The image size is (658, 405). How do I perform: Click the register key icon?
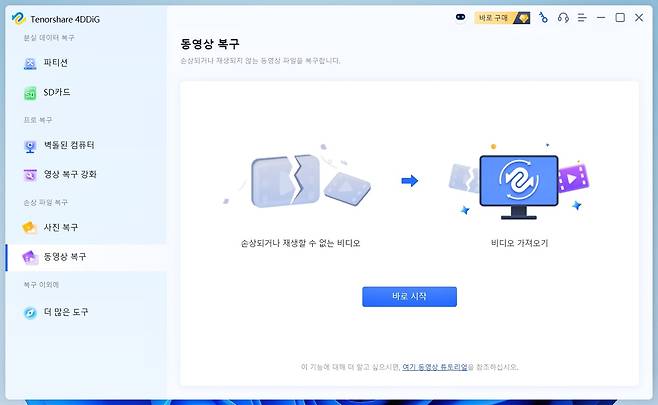click(543, 18)
